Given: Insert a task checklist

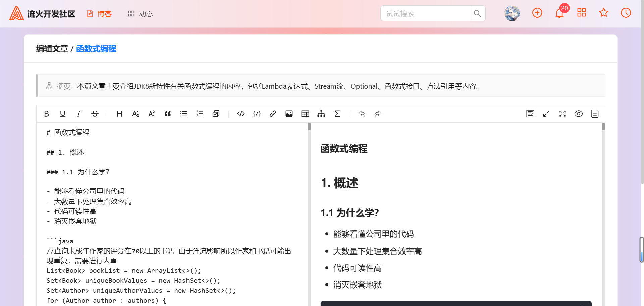Looking at the screenshot, I should point(216,114).
